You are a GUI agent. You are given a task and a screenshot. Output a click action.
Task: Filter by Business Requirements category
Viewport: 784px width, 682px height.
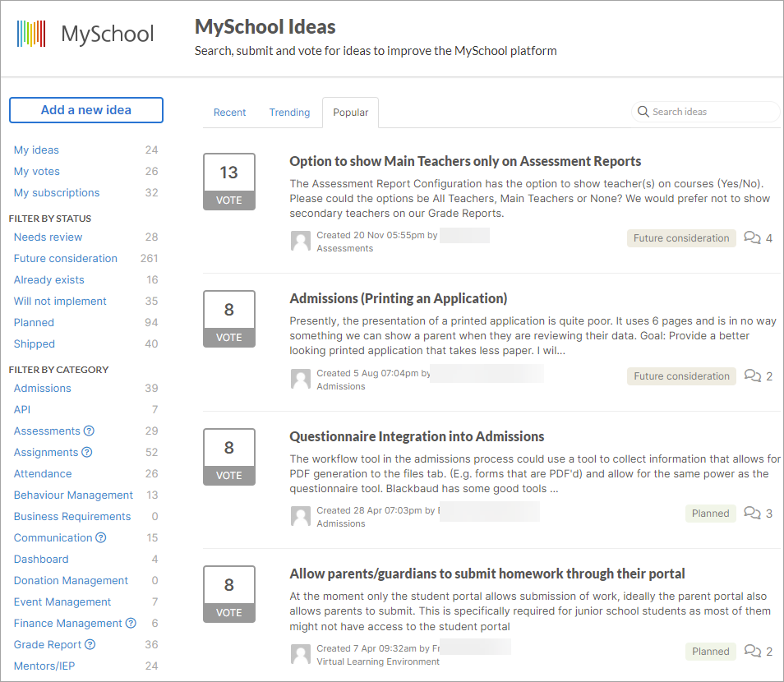72,517
